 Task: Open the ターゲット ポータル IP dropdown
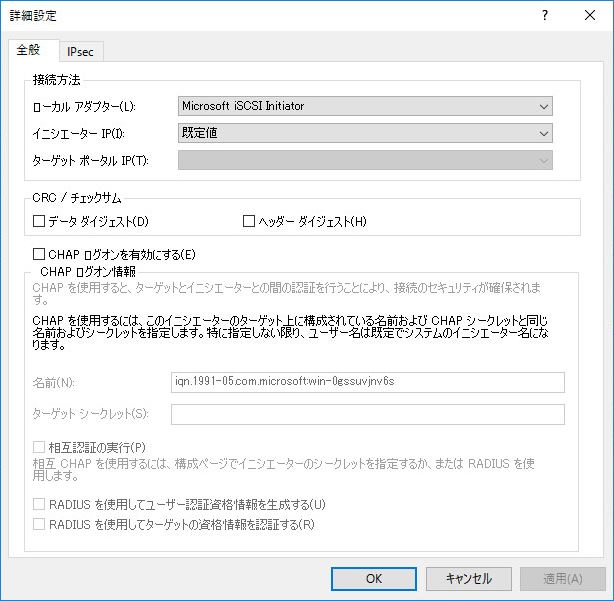(x=365, y=160)
